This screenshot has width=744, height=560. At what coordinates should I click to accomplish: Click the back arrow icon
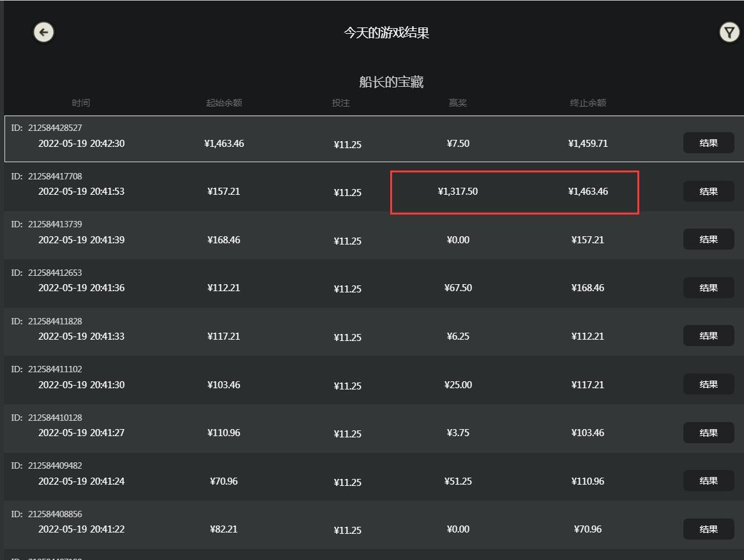[43, 32]
